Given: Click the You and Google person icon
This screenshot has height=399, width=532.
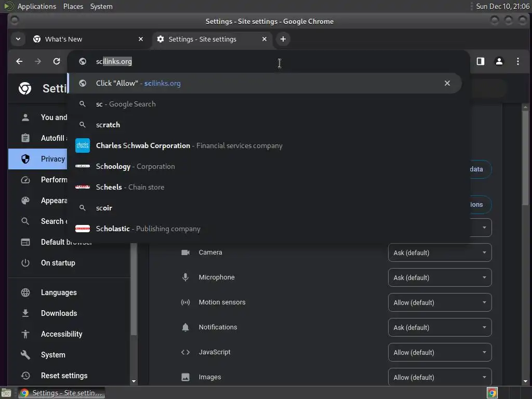Looking at the screenshot, I should pyautogui.click(x=25, y=117).
